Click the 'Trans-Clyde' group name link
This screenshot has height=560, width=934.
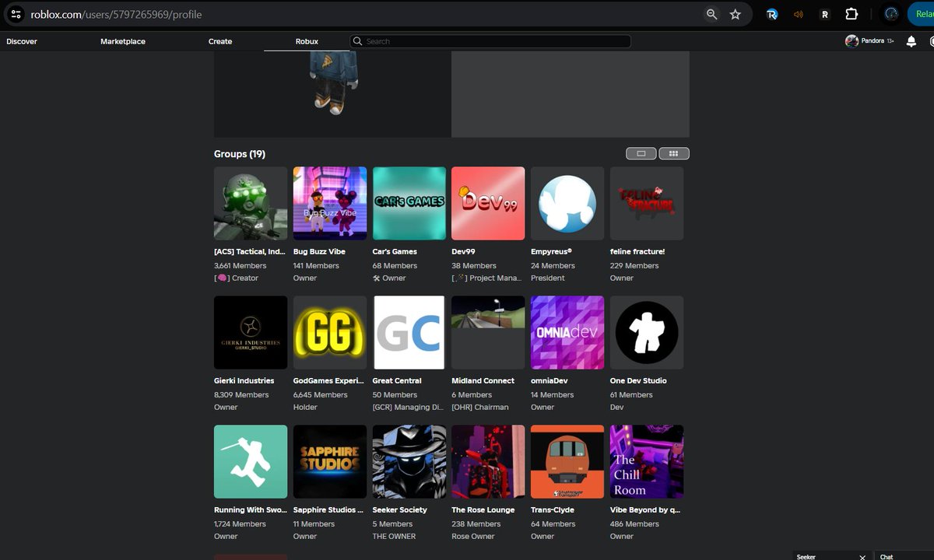tap(553, 509)
